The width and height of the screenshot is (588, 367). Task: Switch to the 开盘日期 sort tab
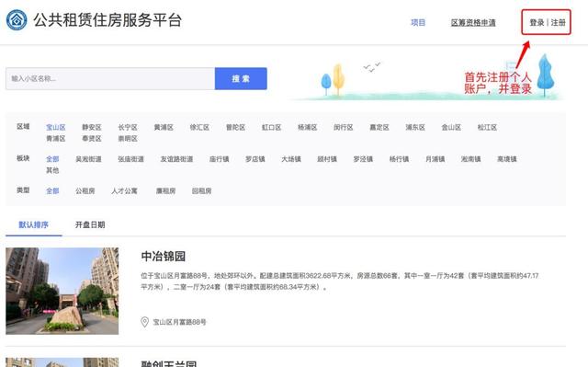coord(90,224)
